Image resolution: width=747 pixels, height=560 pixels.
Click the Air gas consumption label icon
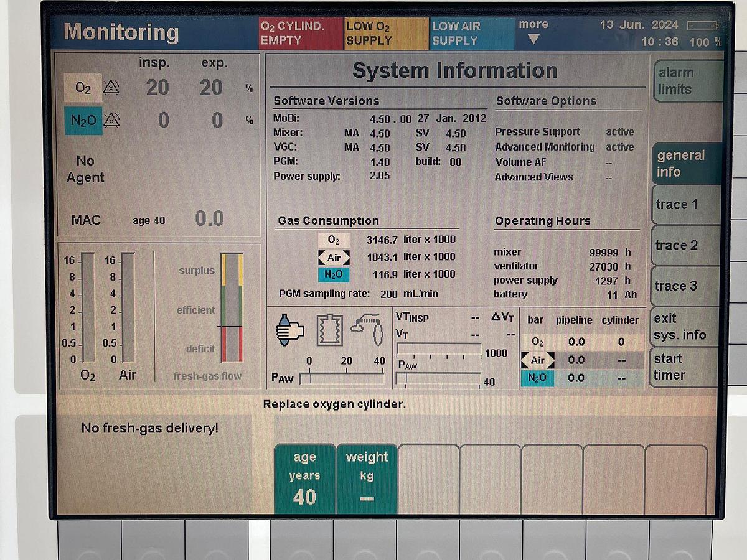click(x=334, y=257)
